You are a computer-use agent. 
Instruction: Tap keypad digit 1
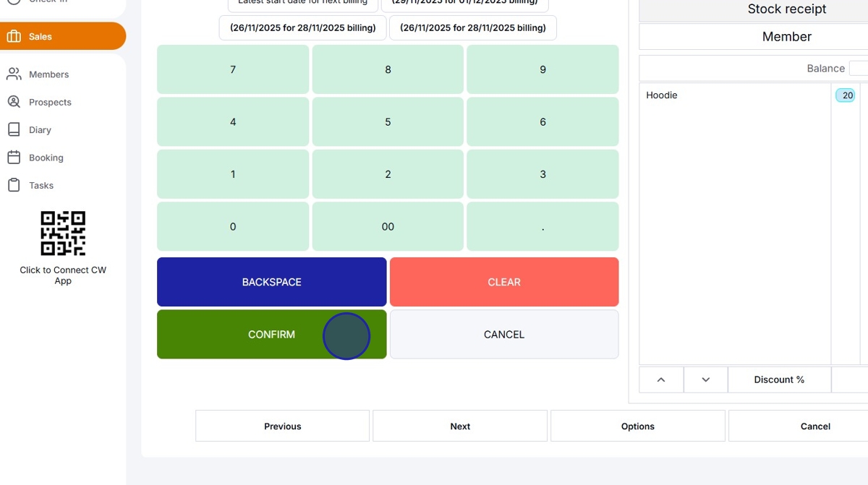click(233, 174)
